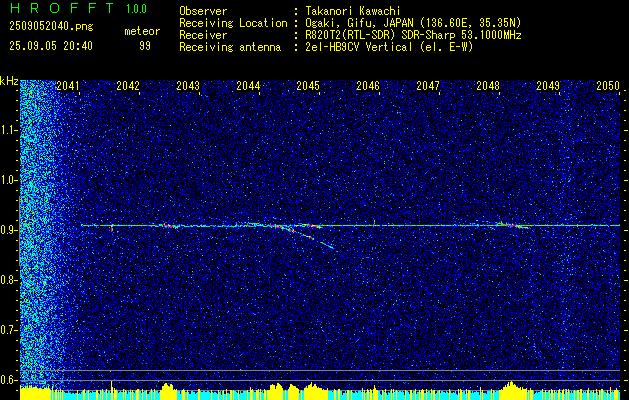Click the 2042 time marker
629x400 pixels.
[x=128, y=85]
